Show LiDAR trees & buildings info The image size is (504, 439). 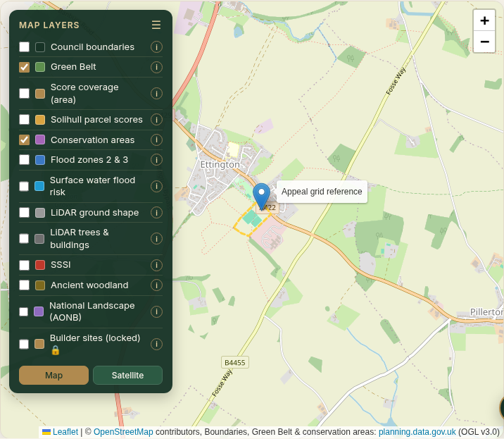pos(156,238)
